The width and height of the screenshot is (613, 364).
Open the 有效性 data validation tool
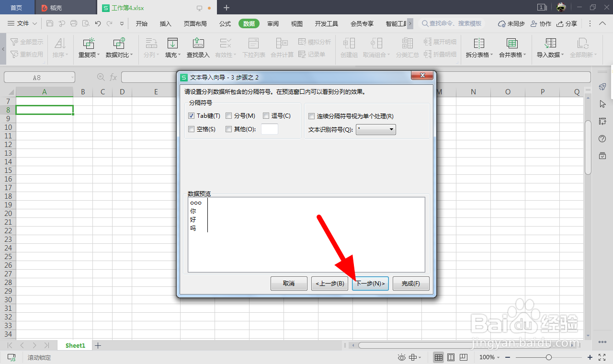(x=225, y=48)
